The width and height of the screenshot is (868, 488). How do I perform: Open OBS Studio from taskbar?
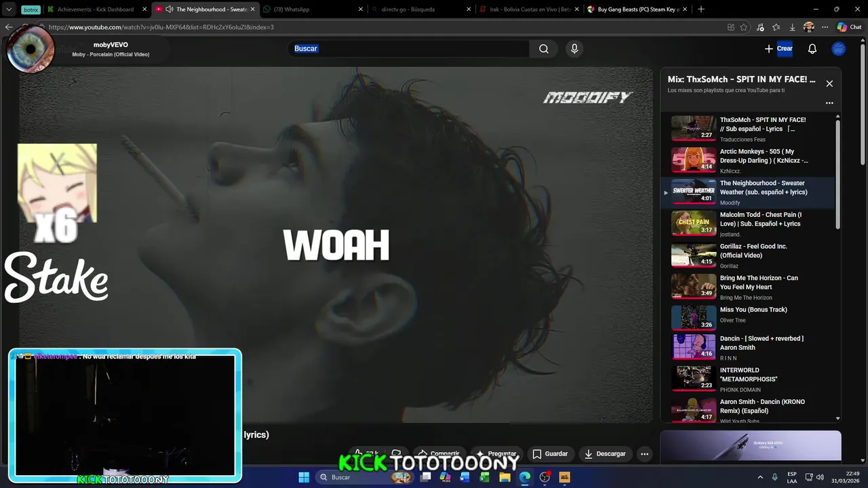[545, 477]
